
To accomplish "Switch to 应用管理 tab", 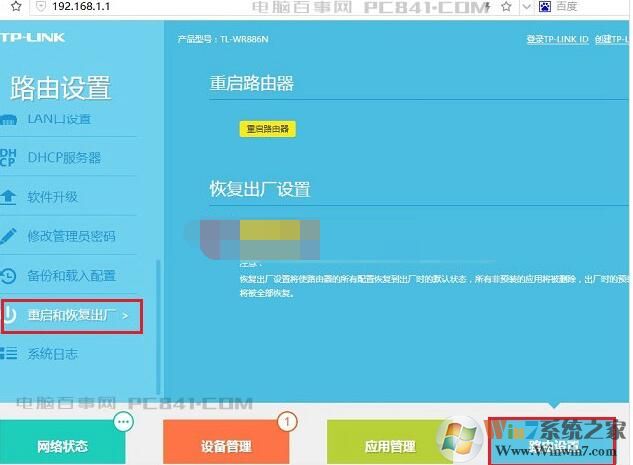I will click(390, 442).
